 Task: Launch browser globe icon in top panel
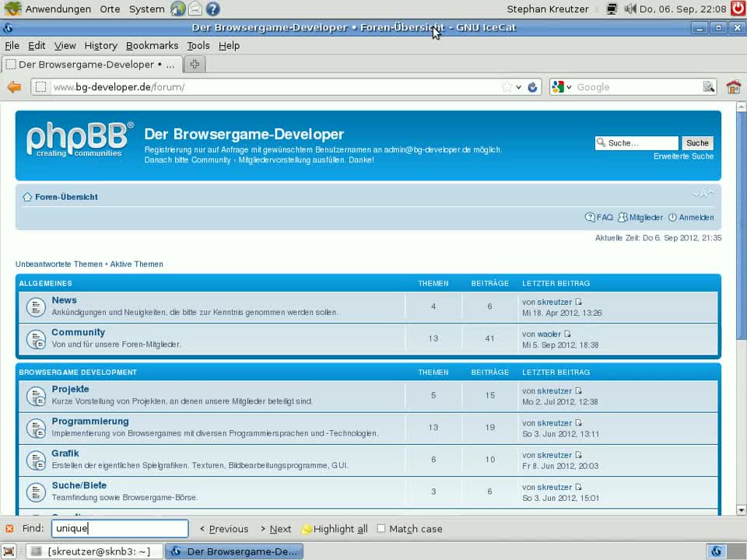pyautogui.click(x=177, y=9)
